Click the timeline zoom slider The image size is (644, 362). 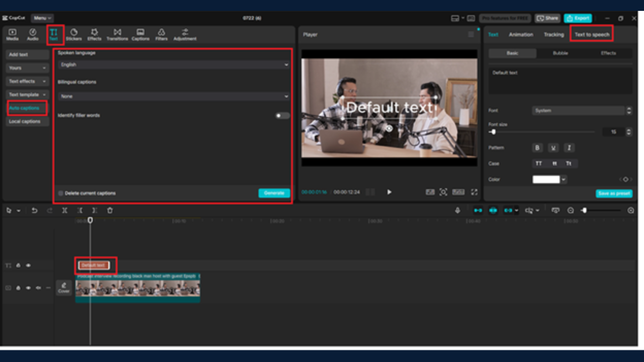click(x=601, y=210)
